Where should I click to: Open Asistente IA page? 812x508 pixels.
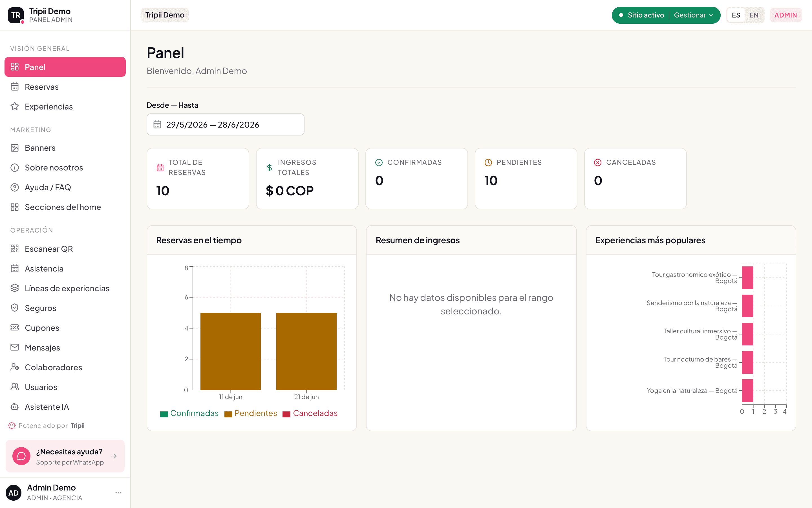coord(65,406)
